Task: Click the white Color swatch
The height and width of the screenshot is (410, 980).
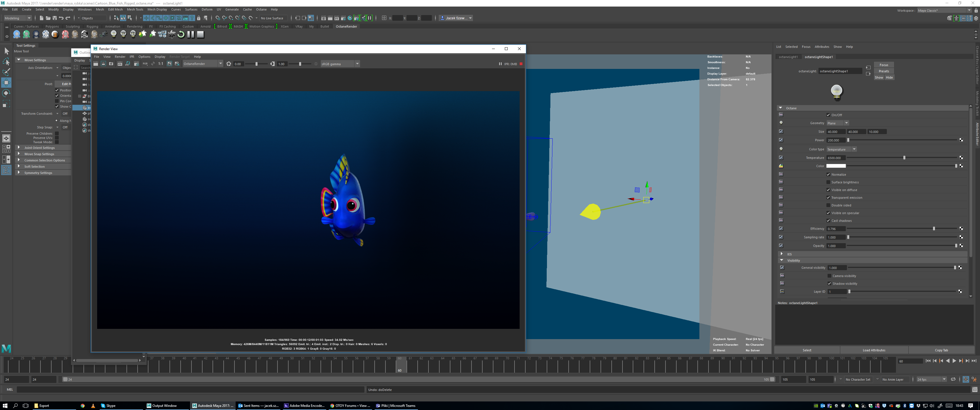Action: click(x=836, y=166)
